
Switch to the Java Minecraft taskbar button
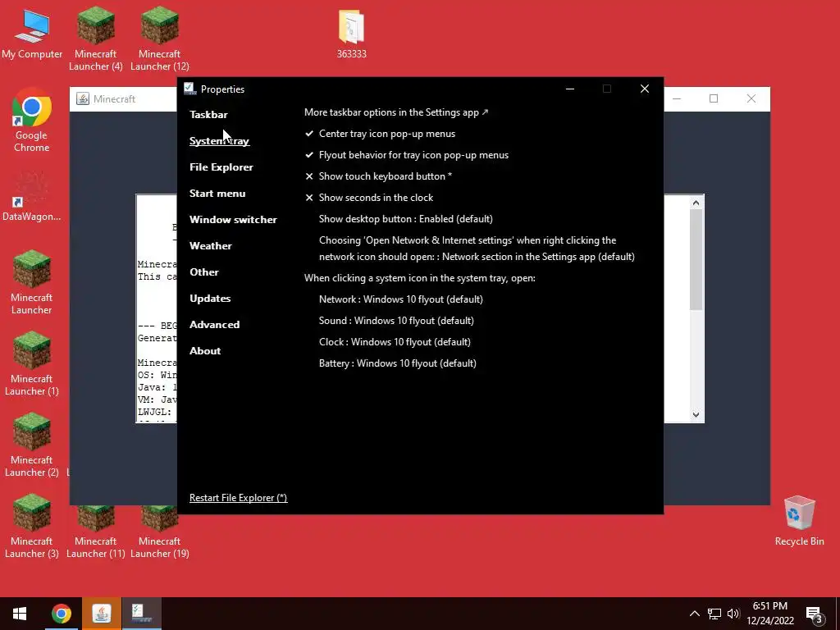101,614
